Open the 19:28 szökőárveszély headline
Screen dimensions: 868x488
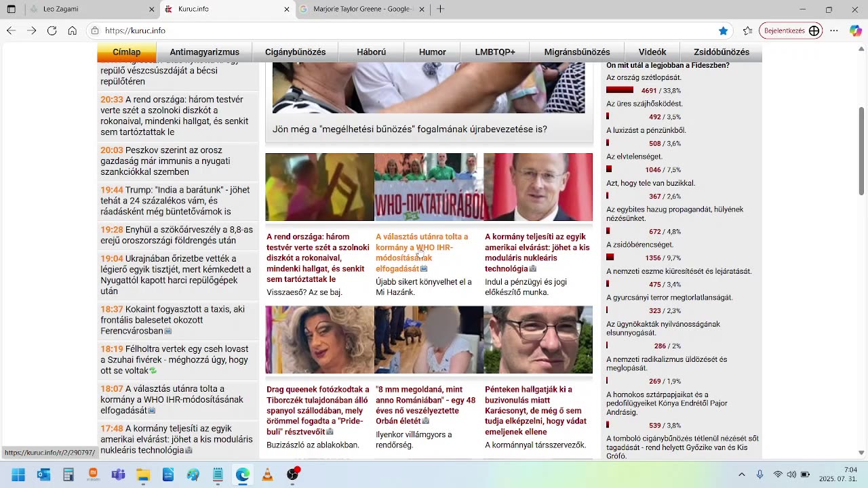tap(178, 235)
